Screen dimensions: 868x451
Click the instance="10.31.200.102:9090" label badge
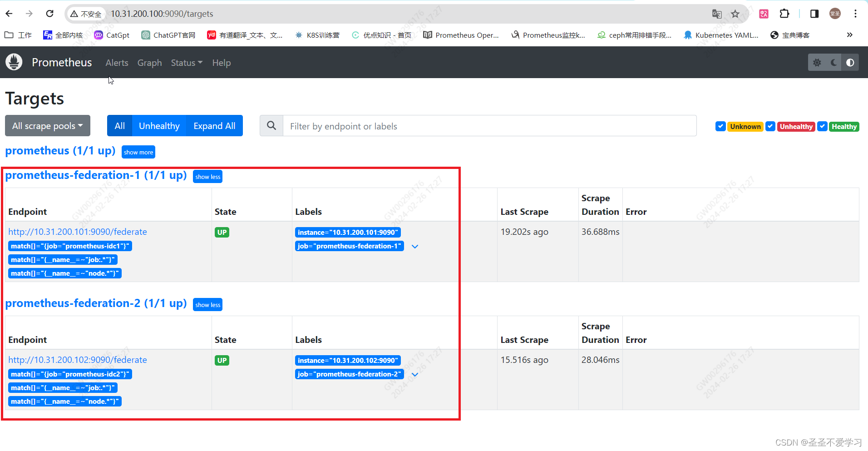[x=348, y=361]
